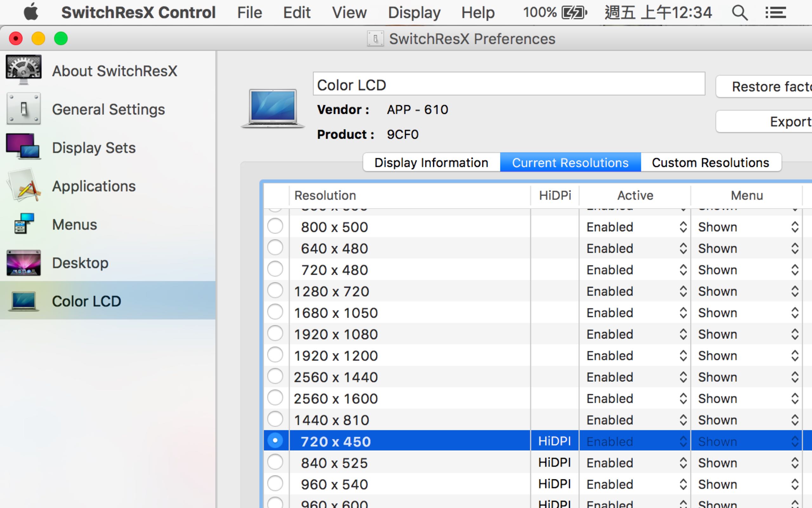Select the 1920 x 1200 radio button
Screen dimensions: 812x508
(275, 355)
